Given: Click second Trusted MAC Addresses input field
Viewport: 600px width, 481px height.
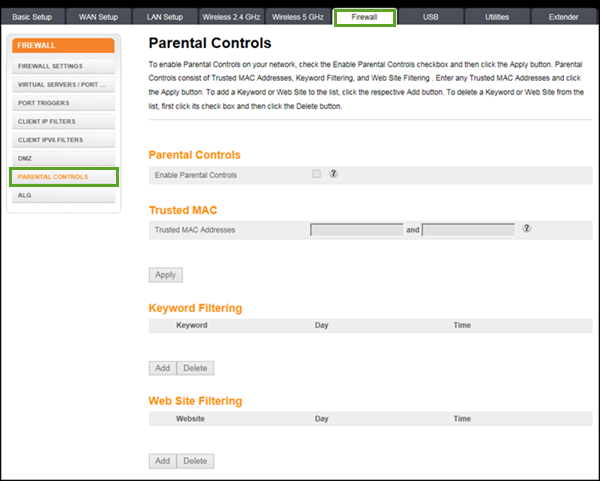Looking at the screenshot, I should point(468,230).
